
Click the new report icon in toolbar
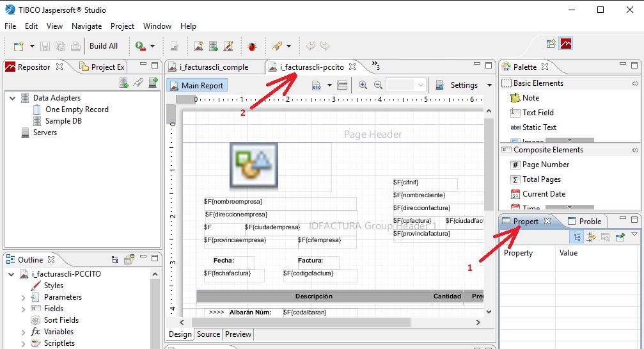(199, 46)
